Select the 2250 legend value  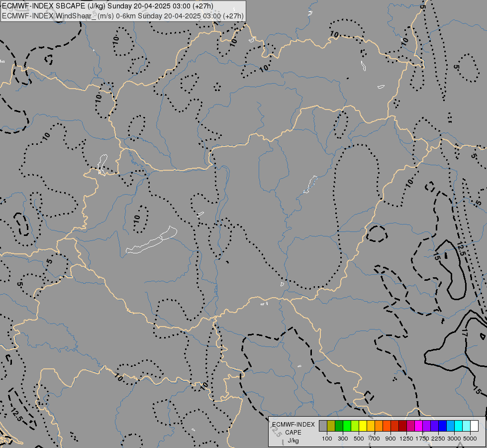point(438,439)
